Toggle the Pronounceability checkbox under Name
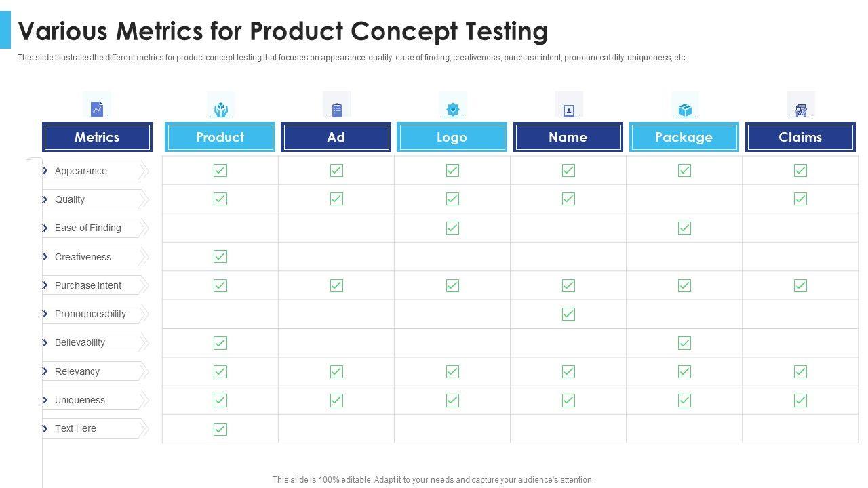 click(x=568, y=314)
